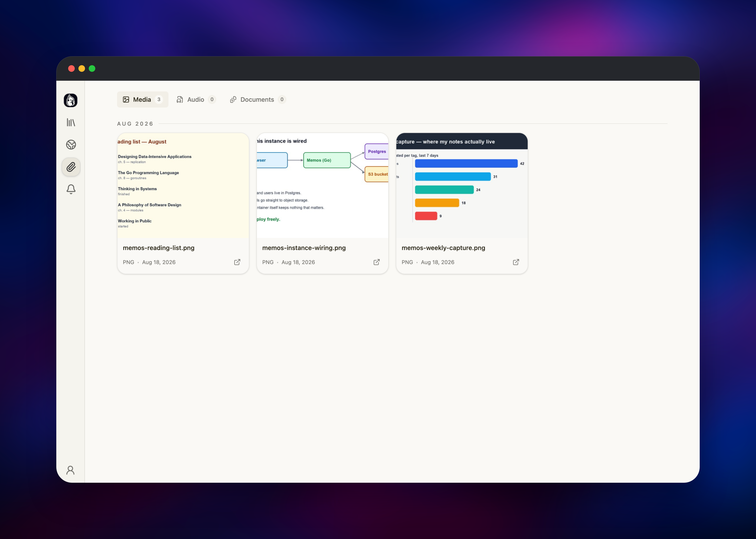Screen dimensions: 756x539
Task: Open notifications bell icon
Action: click(x=71, y=189)
